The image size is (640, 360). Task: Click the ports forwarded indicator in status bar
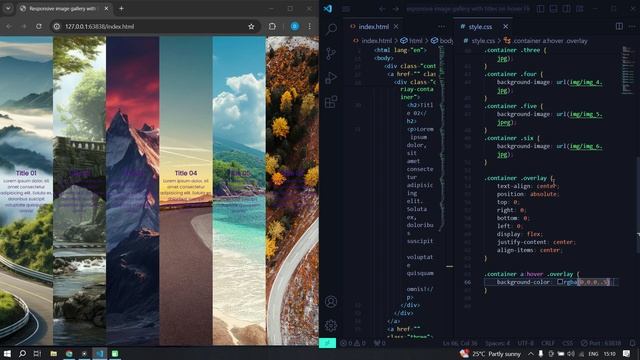tap(380, 343)
